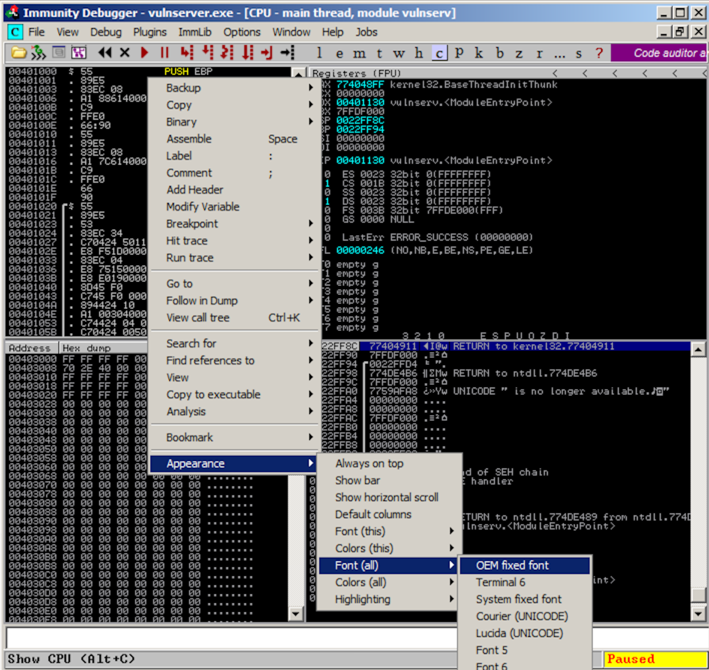Select OEM fixed font option
The width and height of the screenshot is (709, 670).
pyautogui.click(x=512, y=565)
